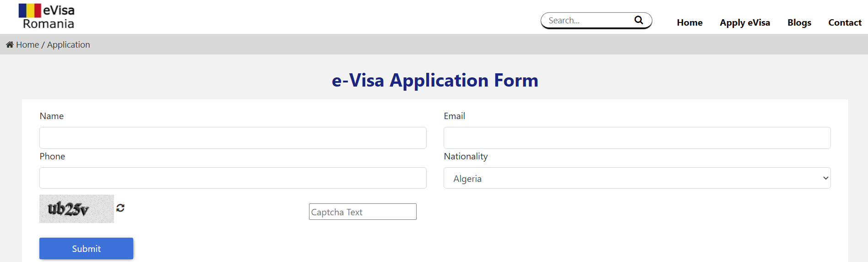868x262 pixels.
Task: Click the search magnifier icon
Action: pyautogui.click(x=638, y=20)
